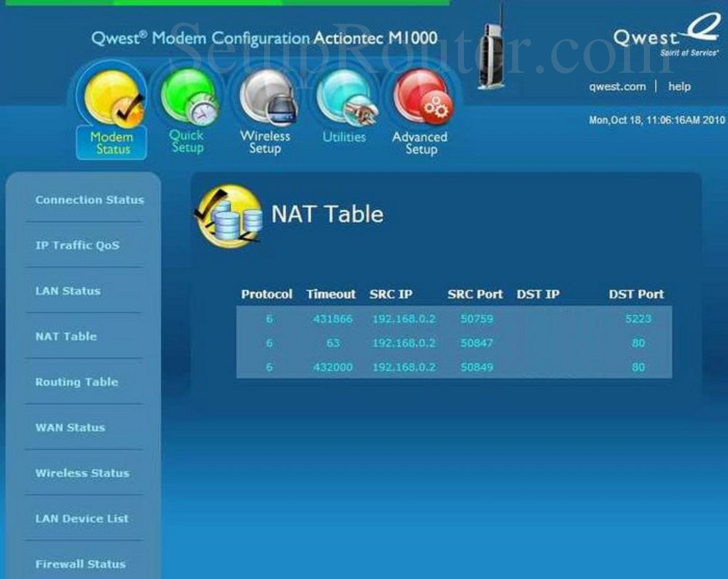Open the help link
This screenshot has width=728, height=579.
pos(679,87)
